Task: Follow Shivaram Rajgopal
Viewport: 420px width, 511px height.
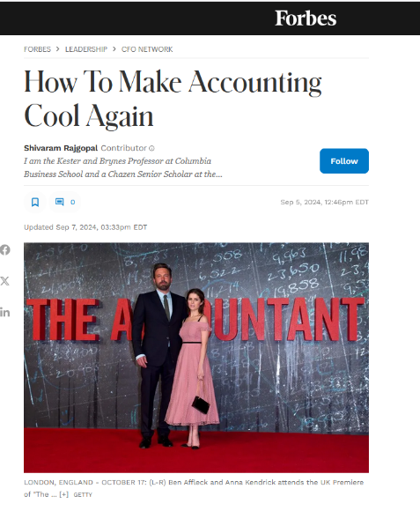Action: pos(344,161)
